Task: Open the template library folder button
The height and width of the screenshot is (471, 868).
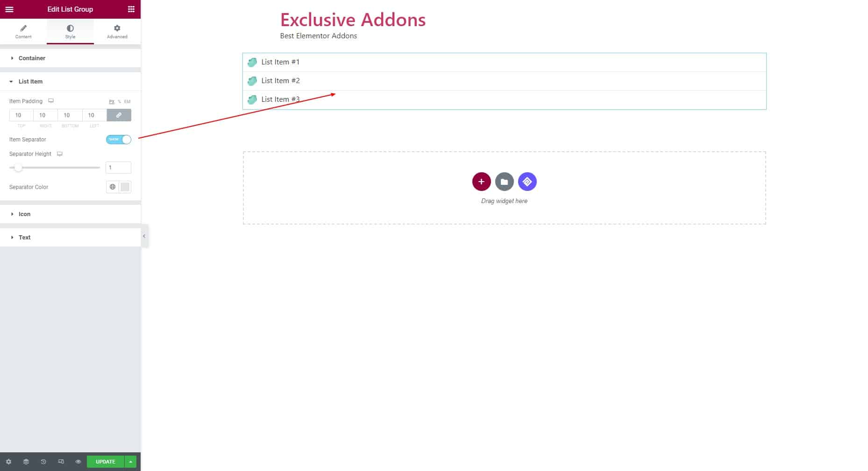Action: coord(504,182)
